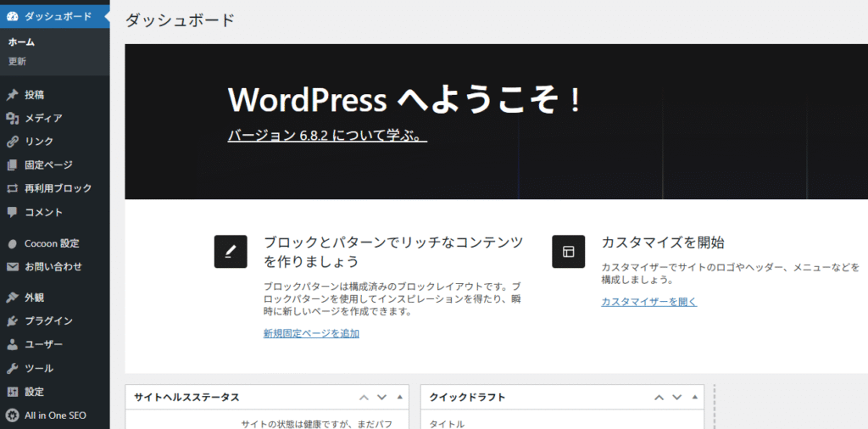Click the comment bubble icon for コメント

coord(12,212)
